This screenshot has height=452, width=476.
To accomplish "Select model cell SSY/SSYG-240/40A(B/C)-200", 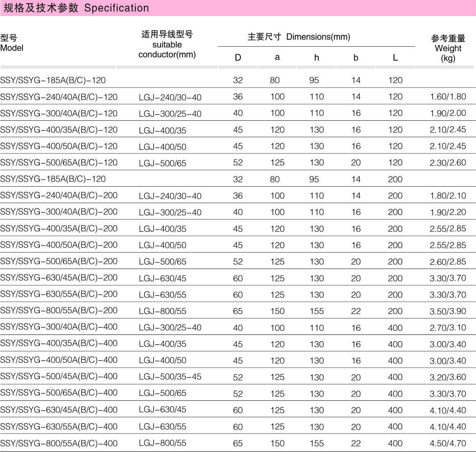I will click(x=59, y=195).
